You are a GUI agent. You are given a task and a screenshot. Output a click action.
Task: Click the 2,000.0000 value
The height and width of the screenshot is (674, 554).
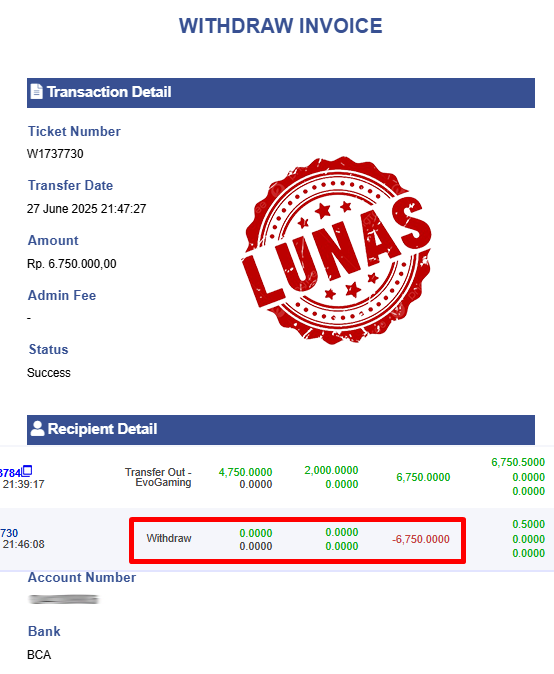tap(331, 470)
